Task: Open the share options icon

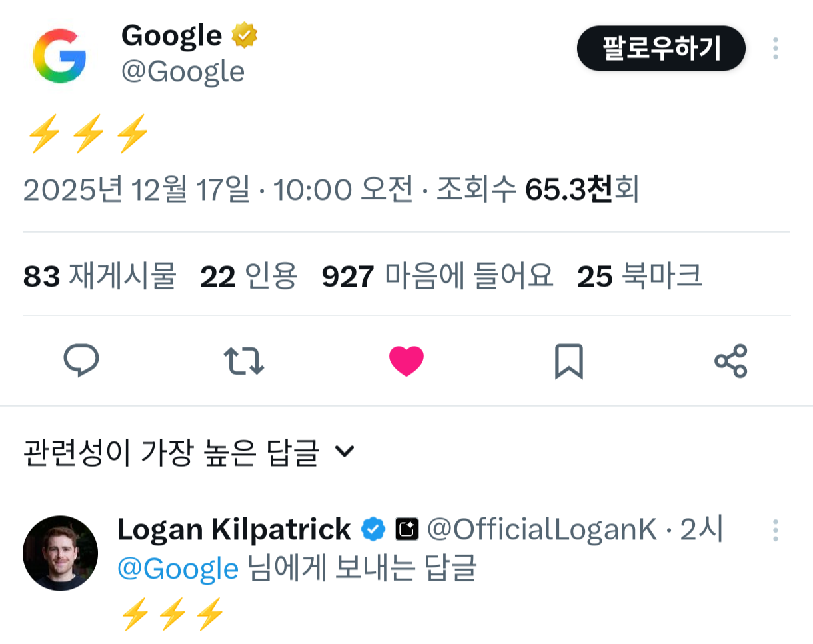Action: pyautogui.click(x=731, y=361)
